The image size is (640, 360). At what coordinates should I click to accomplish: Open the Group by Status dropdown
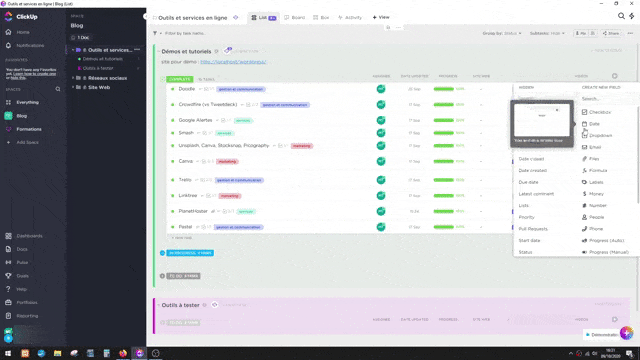tap(502, 33)
